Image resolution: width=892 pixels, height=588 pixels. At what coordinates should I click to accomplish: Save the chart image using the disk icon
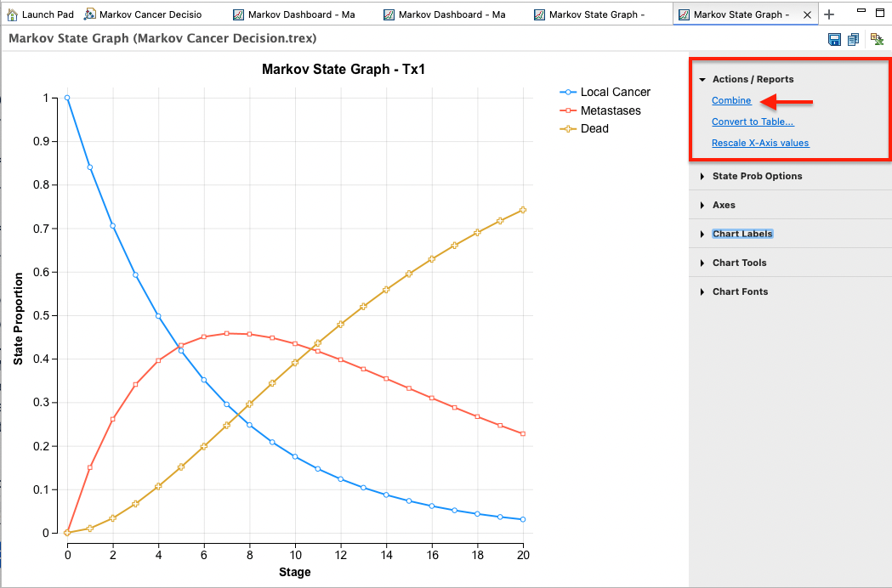click(834, 39)
